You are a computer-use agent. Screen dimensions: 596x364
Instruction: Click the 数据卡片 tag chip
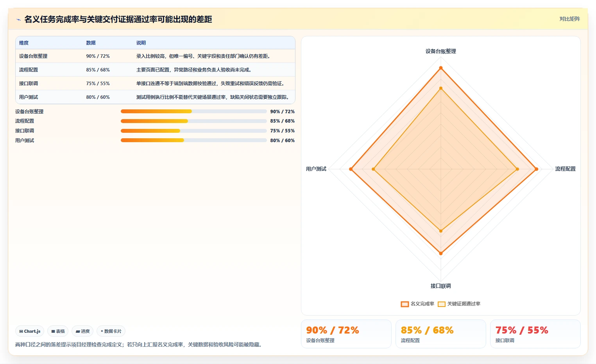click(111, 331)
